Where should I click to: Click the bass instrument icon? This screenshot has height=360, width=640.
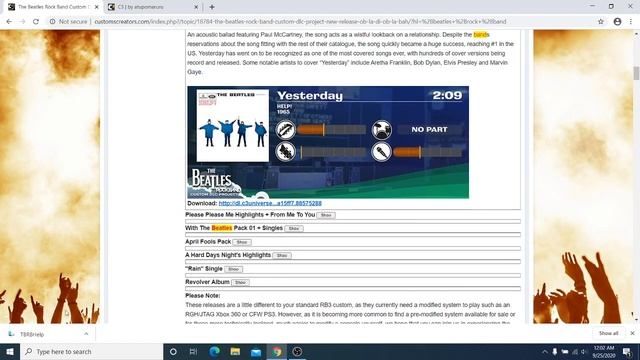[x=285, y=152]
